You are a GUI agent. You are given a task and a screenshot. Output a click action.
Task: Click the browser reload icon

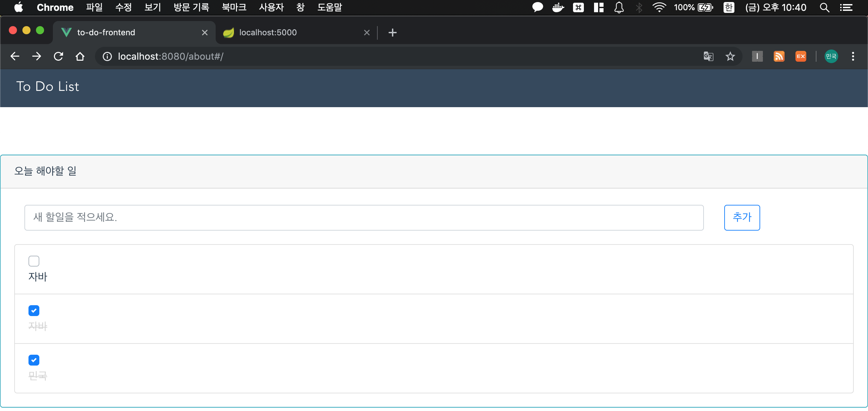pyautogui.click(x=58, y=56)
